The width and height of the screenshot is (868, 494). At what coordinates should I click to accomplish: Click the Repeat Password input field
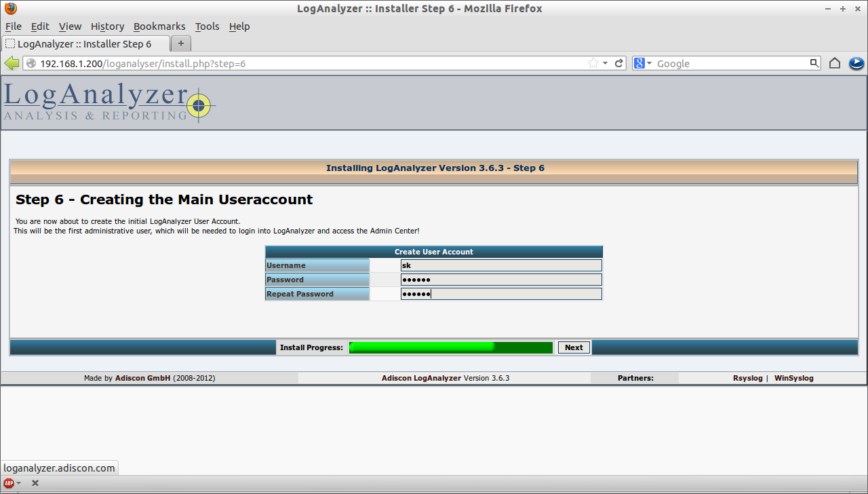click(501, 294)
